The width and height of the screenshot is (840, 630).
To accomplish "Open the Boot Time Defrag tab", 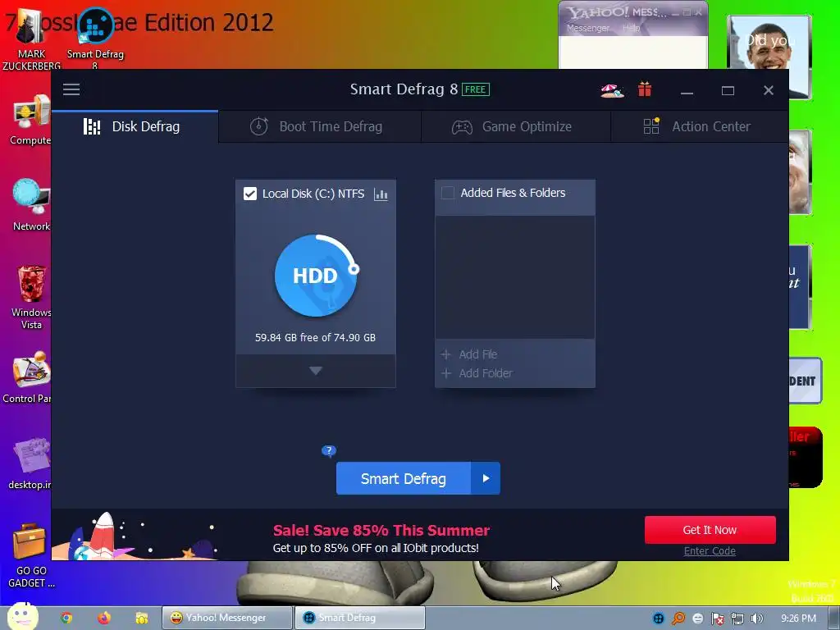I will 320,126.
